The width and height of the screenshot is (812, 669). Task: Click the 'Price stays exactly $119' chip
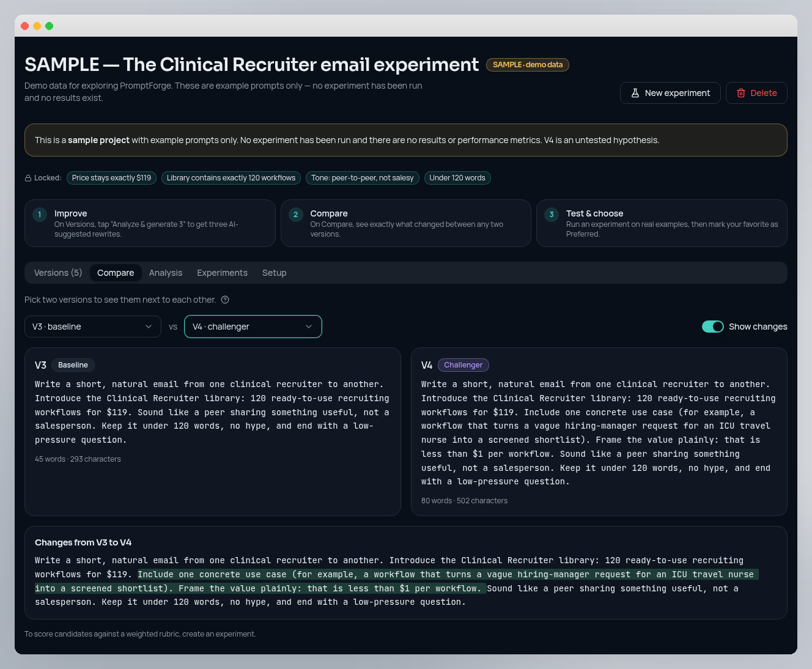(x=111, y=178)
